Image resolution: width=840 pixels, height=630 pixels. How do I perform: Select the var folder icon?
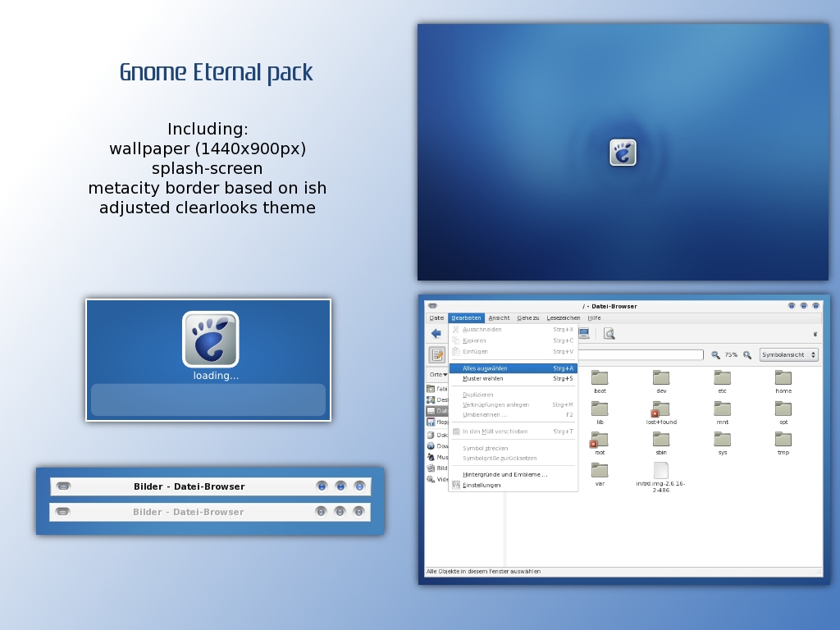[600, 470]
